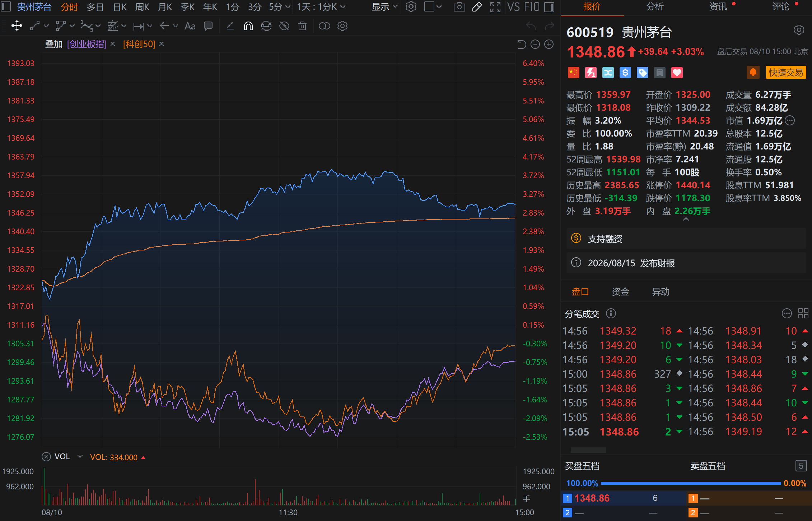Delete drawings with trash icon

coord(302,26)
